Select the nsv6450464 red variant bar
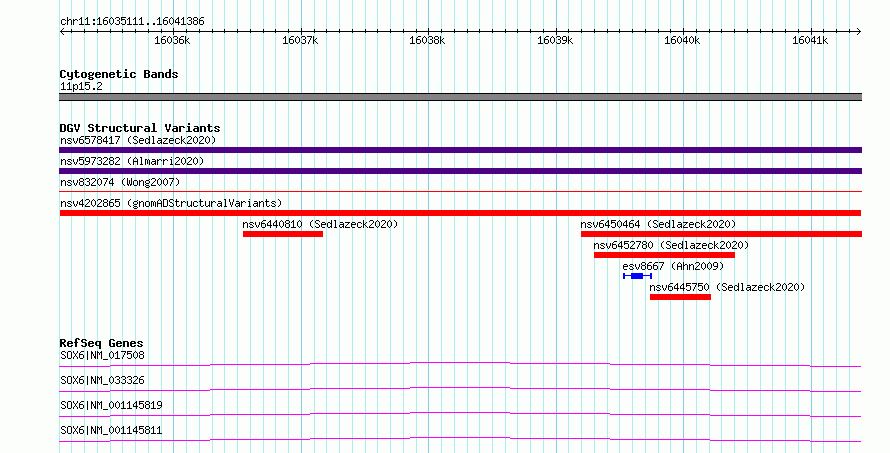The height and width of the screenshot is (453, 890). 721,234
